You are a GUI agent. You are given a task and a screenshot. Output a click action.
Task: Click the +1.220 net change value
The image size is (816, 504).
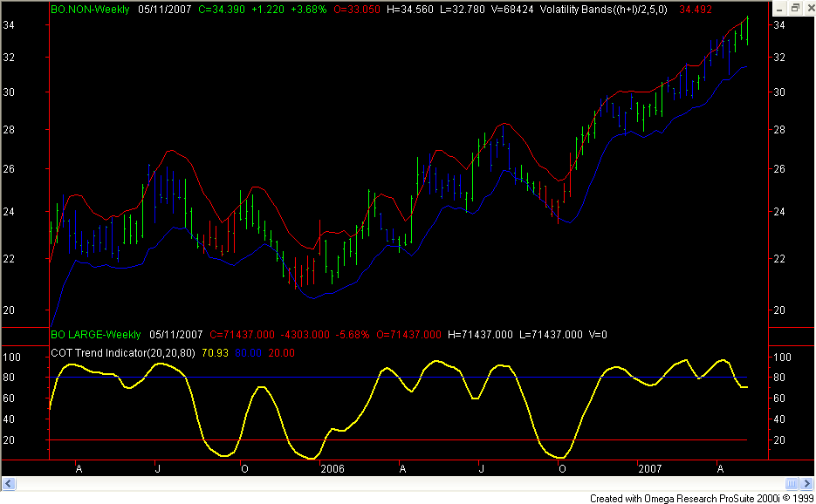pyautogui.click(x=267, y=10)
